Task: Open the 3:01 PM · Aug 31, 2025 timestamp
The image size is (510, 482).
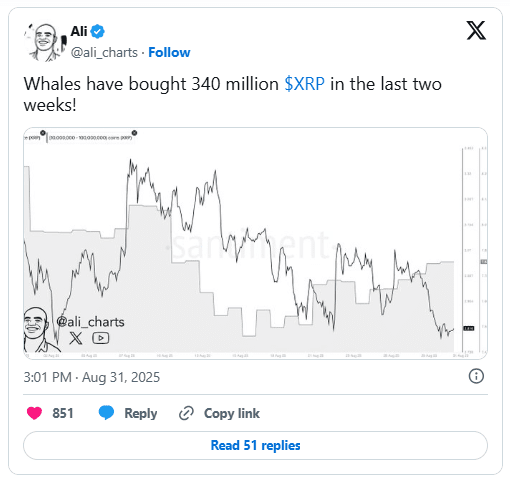Action: tap(92, 377)
